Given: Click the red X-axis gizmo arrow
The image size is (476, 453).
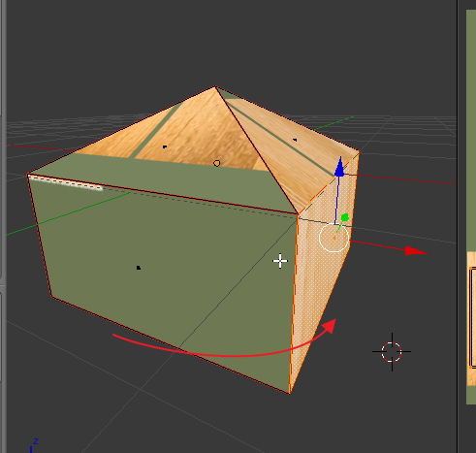Looking at the screenshot, I should click(x=416, y=251).
